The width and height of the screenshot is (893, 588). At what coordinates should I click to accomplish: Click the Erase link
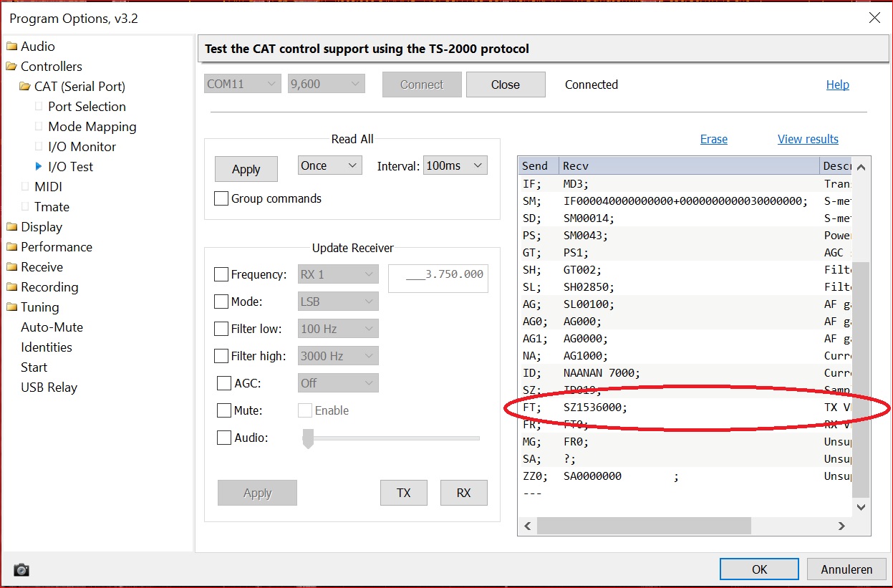tap(713, 139)
